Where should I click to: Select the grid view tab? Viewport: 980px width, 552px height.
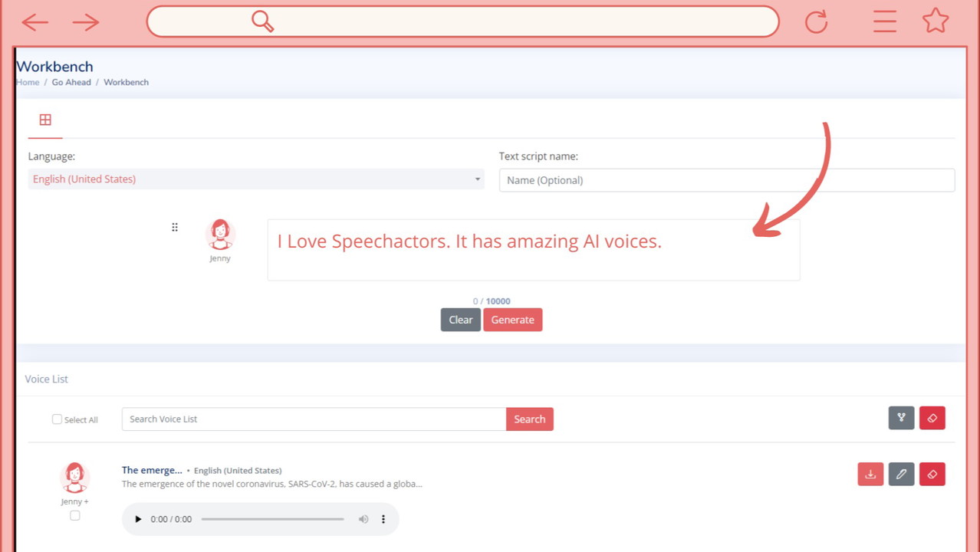pyautogui.click(x=45, y=120)
